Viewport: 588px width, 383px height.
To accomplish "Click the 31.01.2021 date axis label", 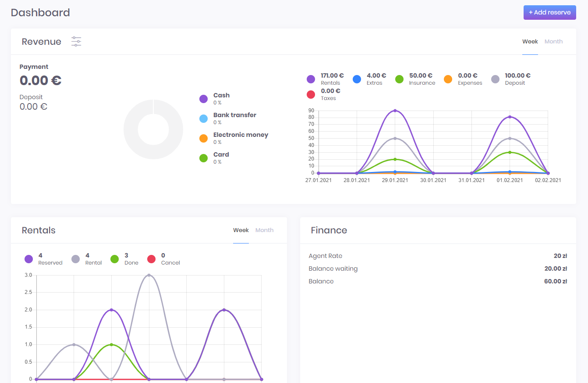I will pyautogui.click(x=471, y=180).
